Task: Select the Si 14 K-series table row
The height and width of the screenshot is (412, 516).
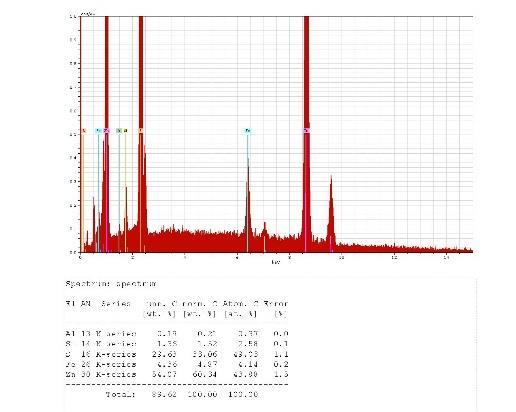Action: pyautogui.click(x=177, y=344)
